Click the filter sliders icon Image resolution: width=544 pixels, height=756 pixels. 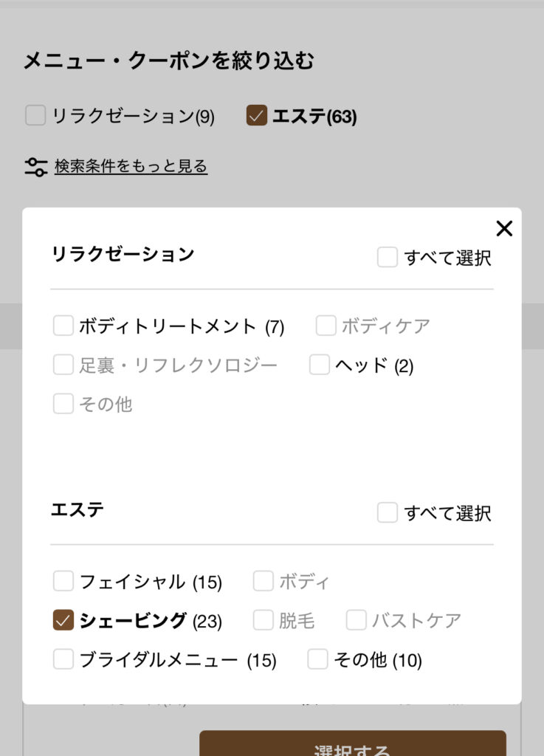click(35, 167)
